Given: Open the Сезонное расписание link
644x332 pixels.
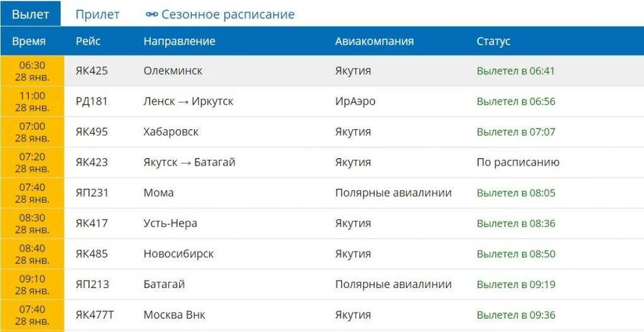Looking at the screenshot, I should pyautogui.click(x=228, y=14).
